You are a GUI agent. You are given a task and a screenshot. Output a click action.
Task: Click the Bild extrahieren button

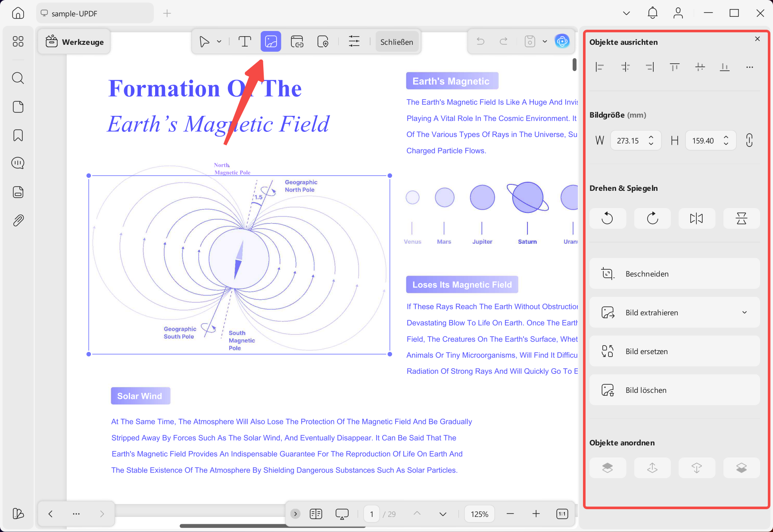tap(674, 312)
